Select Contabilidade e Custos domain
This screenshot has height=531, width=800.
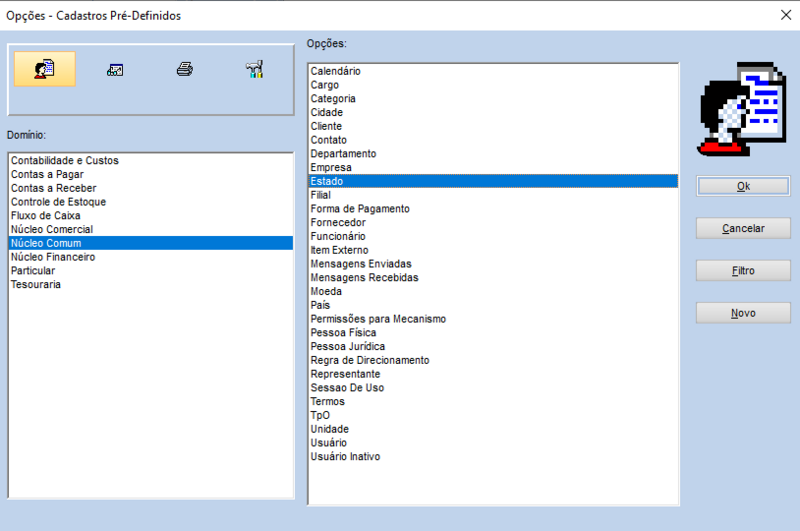point(65,160)
